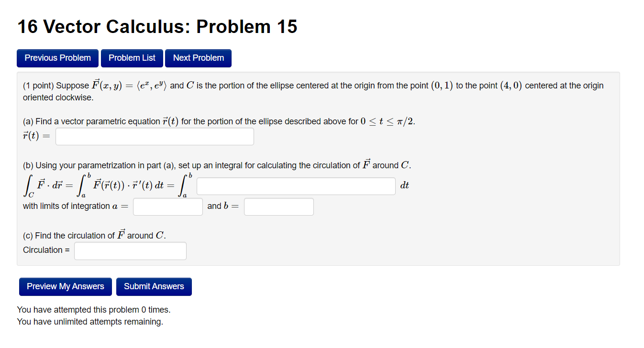Screen dimensions: 644x348
Task: Click the lower limit a input box
Action: (167, 207)
